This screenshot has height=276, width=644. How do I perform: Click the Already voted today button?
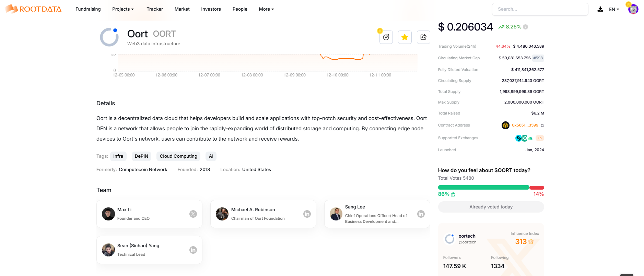(491, 207)
